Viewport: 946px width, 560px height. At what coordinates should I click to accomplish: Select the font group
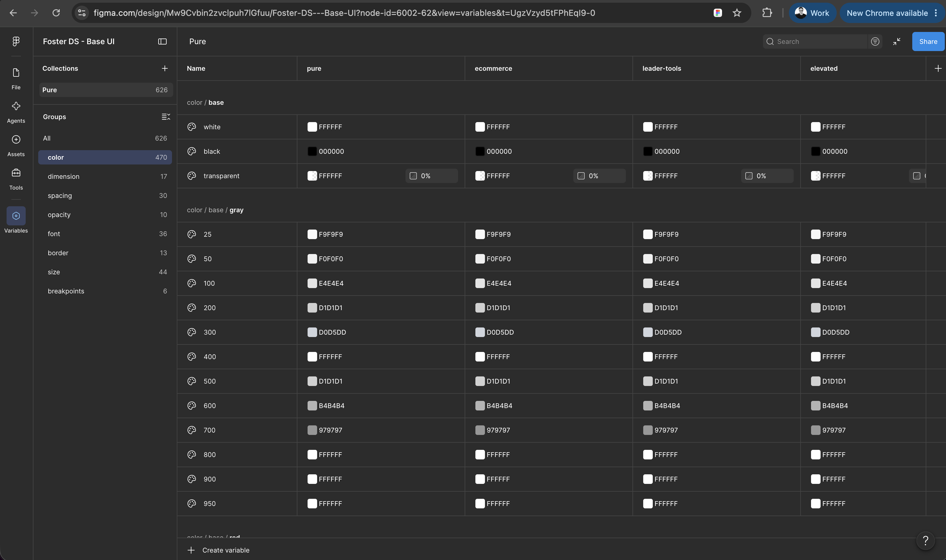point(105,234)
